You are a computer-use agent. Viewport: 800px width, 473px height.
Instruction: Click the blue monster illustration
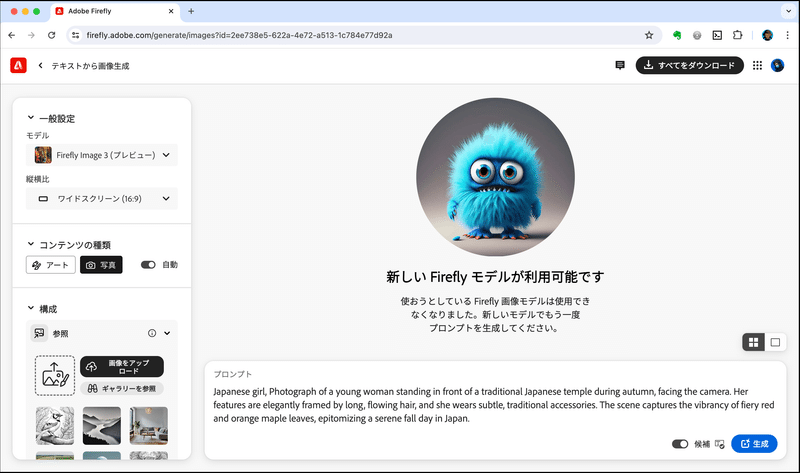click(x=495, y=178)
